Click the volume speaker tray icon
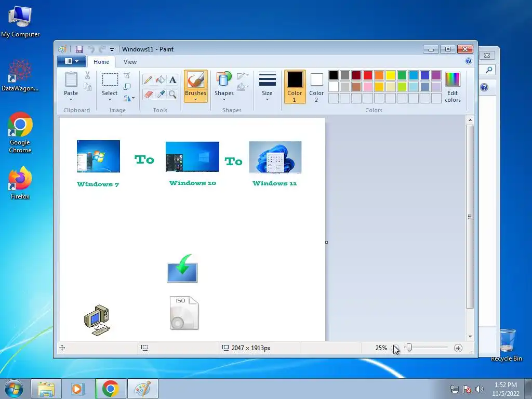 (x=479, y=389)
